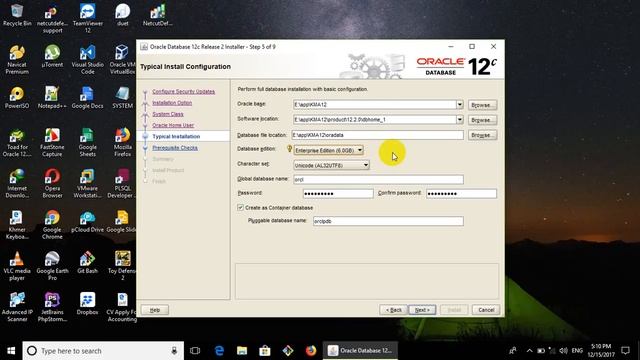
Task: Open Windows Start menu
Action: (x=11, y=351)
